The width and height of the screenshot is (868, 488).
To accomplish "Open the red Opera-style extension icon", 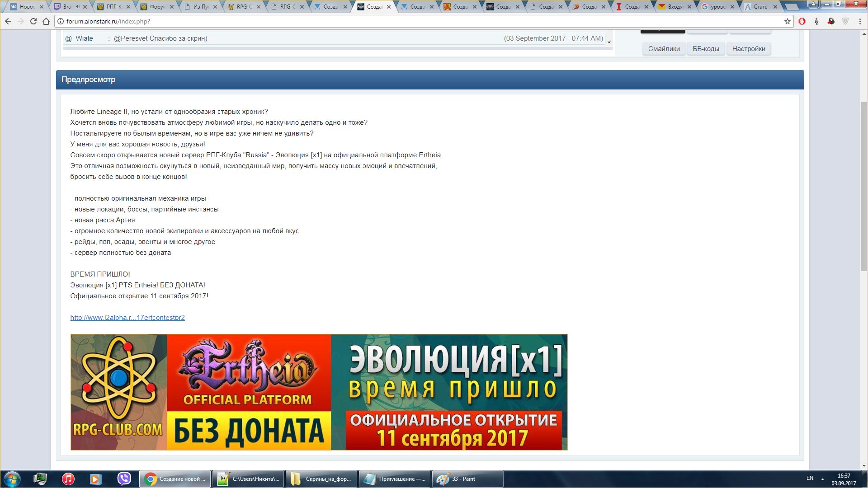I will pos(802,21).
